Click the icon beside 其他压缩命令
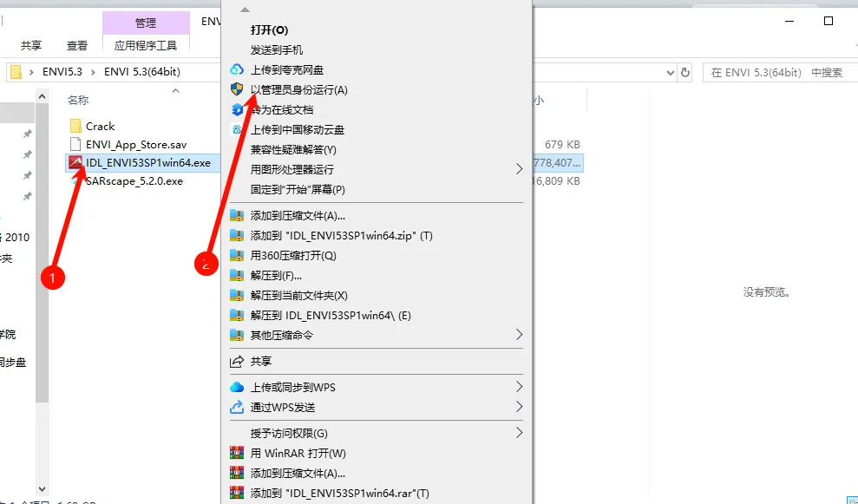The width and height of the screenshot is (858, 504). coord(236,335)
